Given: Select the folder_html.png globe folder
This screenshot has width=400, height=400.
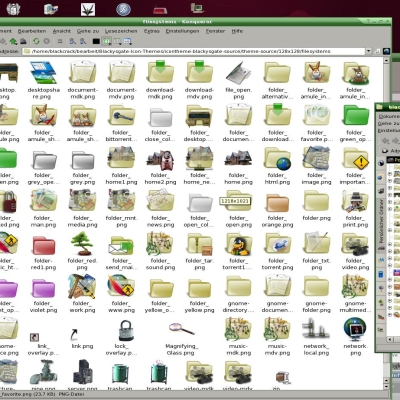Looking at the screenshot, I should click(277, 158).
